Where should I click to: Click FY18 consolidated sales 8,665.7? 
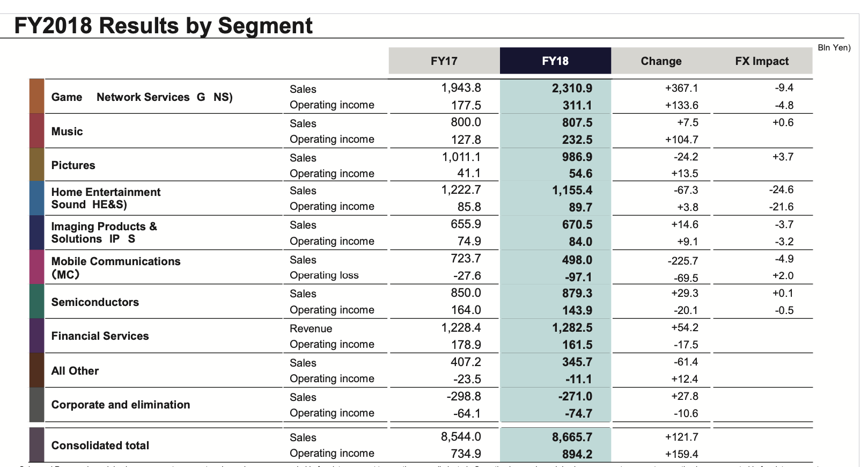click(x=572, y=437)
